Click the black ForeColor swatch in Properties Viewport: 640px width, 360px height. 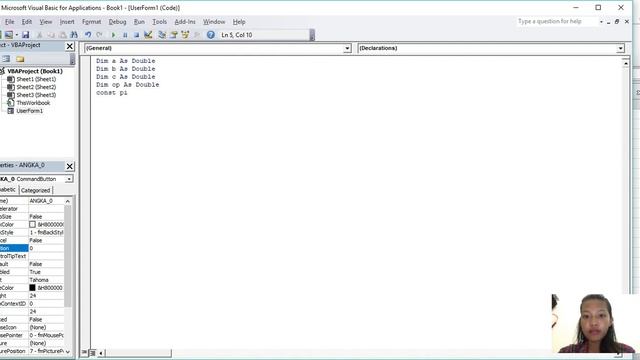32,288
